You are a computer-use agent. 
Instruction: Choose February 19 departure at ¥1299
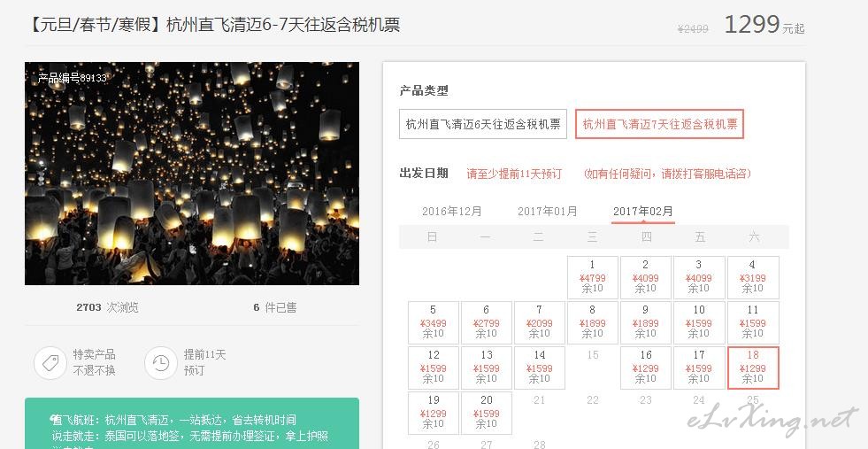click(x=434, y=413)
